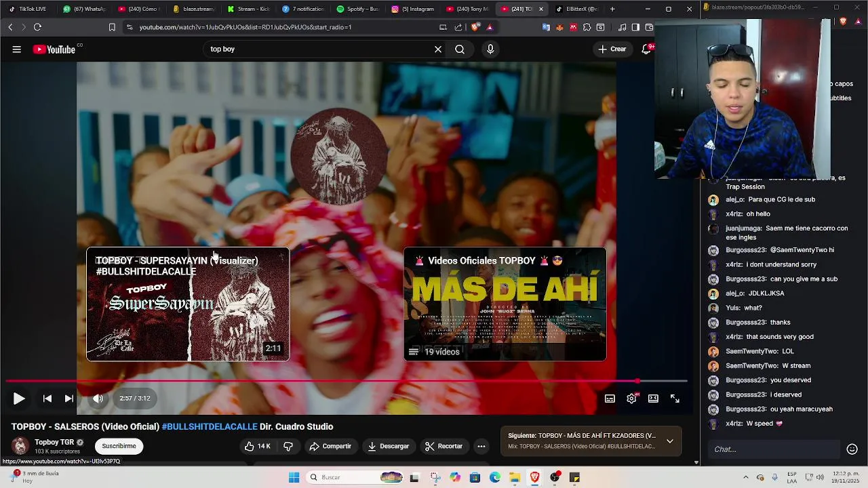Viewport: 868px width, 488px height.
Task: Open the Brave Shields lion icon
Action: click(475, 27)
